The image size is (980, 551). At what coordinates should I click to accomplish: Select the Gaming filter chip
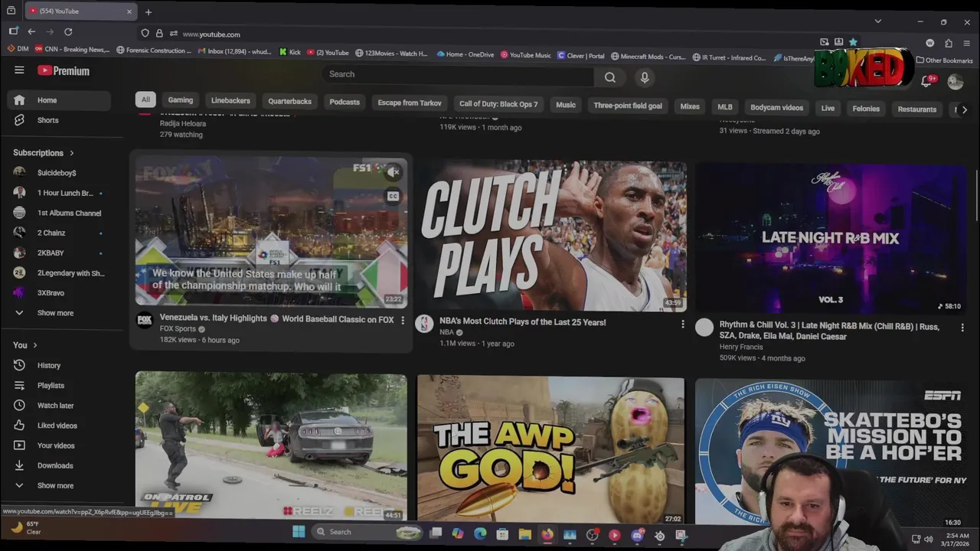coord(181,100)
